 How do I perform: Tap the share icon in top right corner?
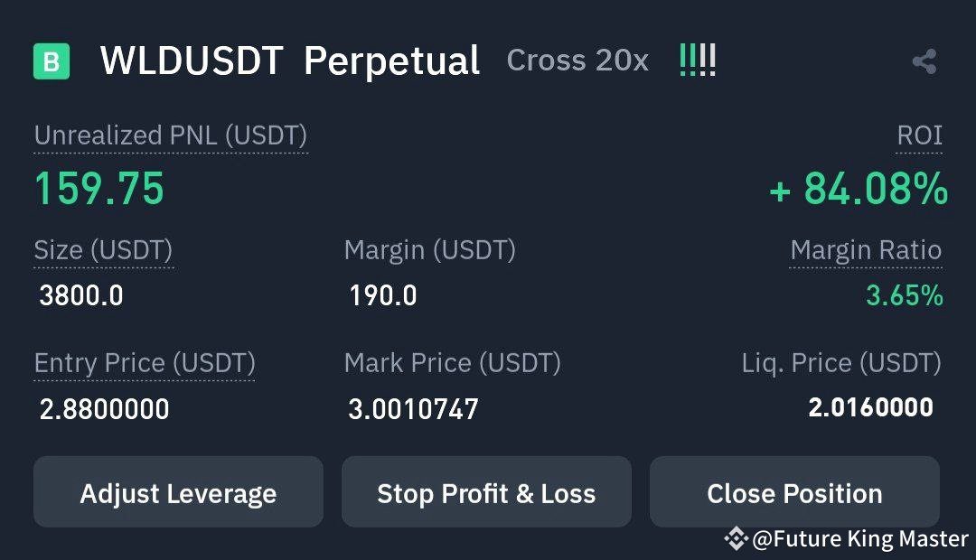pyautogui.click(x=924, y=61)
